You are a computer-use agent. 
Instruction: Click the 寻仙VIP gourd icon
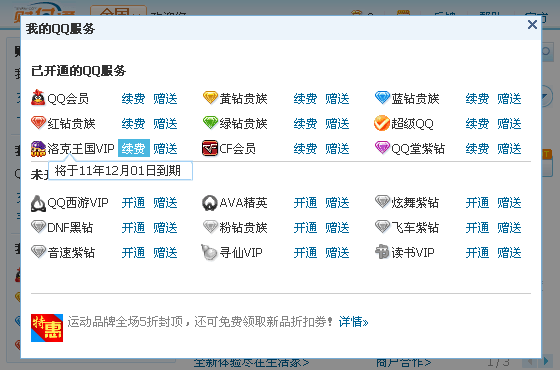click(x=209, y=252)
